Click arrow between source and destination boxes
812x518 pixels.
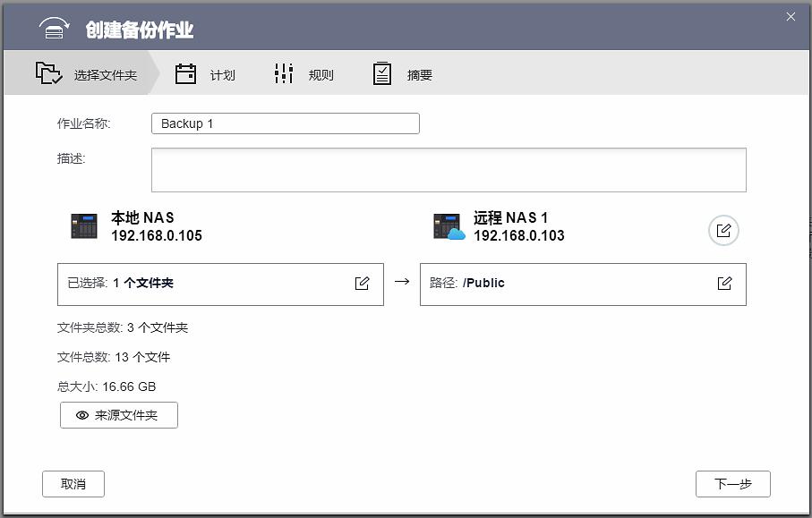(x=401, y=283)
